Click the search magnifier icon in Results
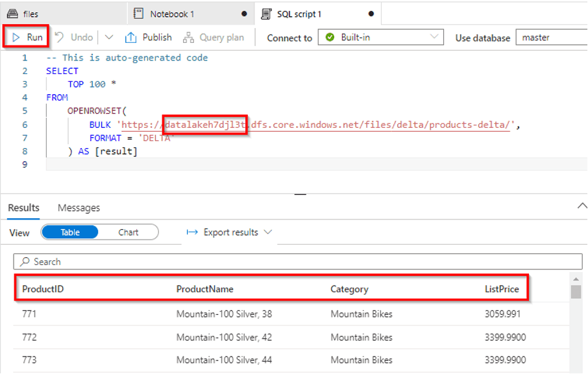Image resolution: width=588 pixels, height=374 pixels. 25,261
